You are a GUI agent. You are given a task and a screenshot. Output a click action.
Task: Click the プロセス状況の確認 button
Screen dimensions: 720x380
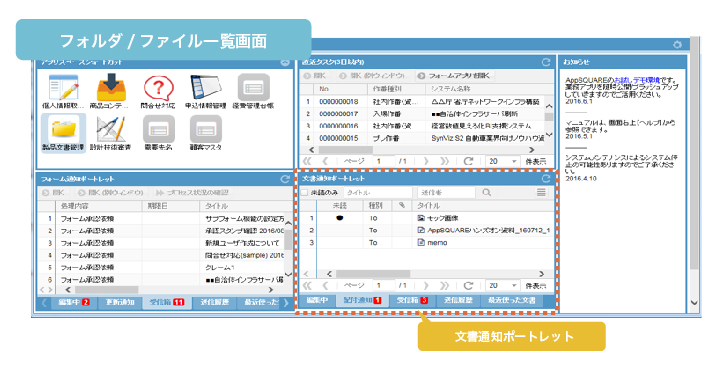[x=191, y=193]
